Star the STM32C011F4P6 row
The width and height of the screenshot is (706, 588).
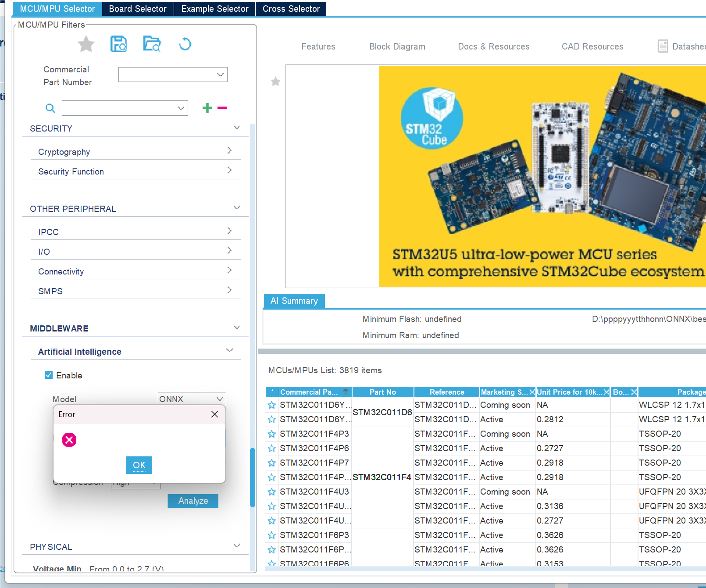coord(272,449)
